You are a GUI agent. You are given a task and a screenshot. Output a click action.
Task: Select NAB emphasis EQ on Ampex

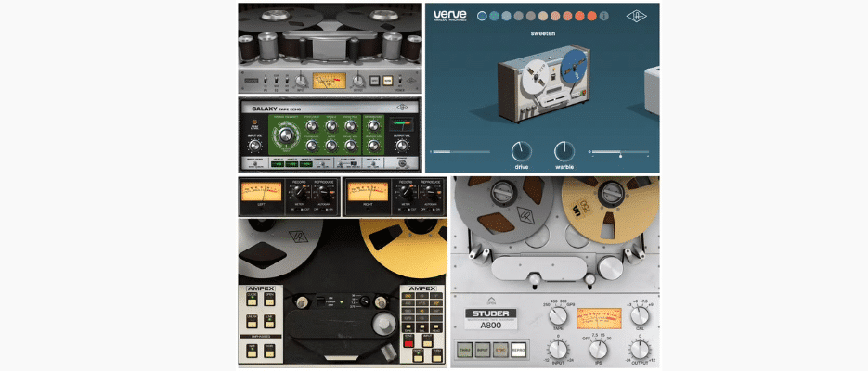pyautogui.click(x=252, y=350)
